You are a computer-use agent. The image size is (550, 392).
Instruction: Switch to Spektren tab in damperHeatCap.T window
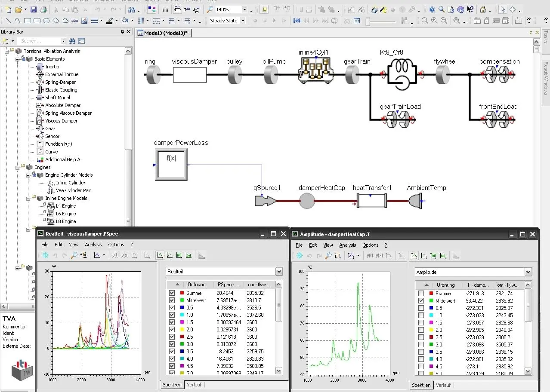click(x=421, y=385)
